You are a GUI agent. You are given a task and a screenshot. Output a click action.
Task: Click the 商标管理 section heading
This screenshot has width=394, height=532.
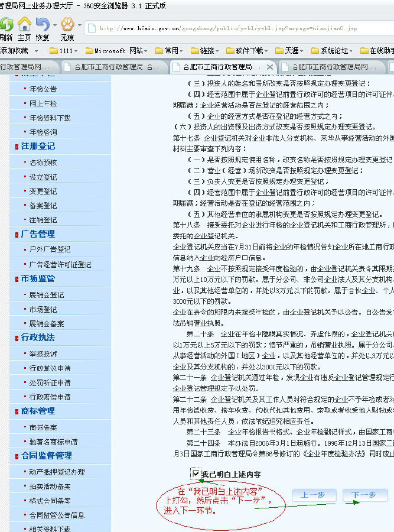pos(38,411)
